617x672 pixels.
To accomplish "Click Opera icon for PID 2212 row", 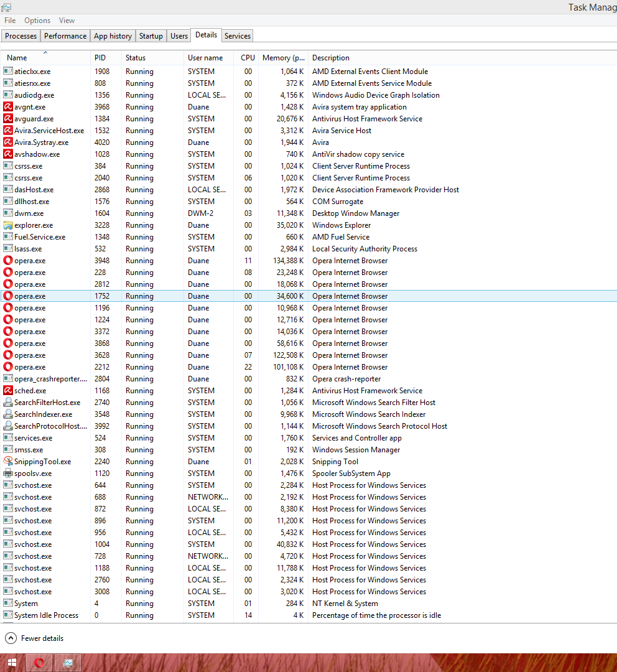I will tap(7, 367).
